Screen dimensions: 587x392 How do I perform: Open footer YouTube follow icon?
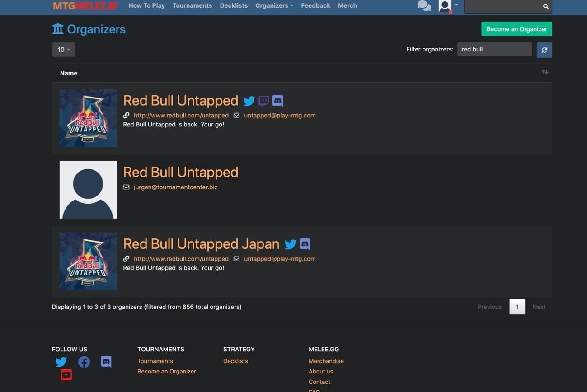pos(66,374)
